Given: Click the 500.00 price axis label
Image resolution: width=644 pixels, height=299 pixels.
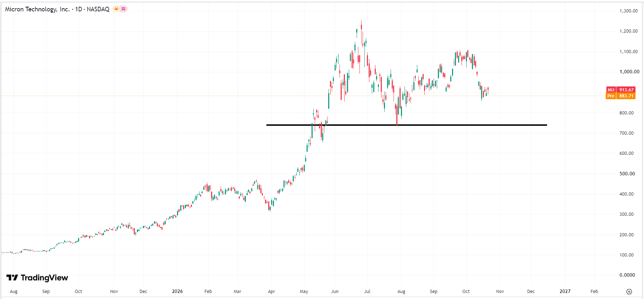Looking at the screenshot, I should [627, 174].
